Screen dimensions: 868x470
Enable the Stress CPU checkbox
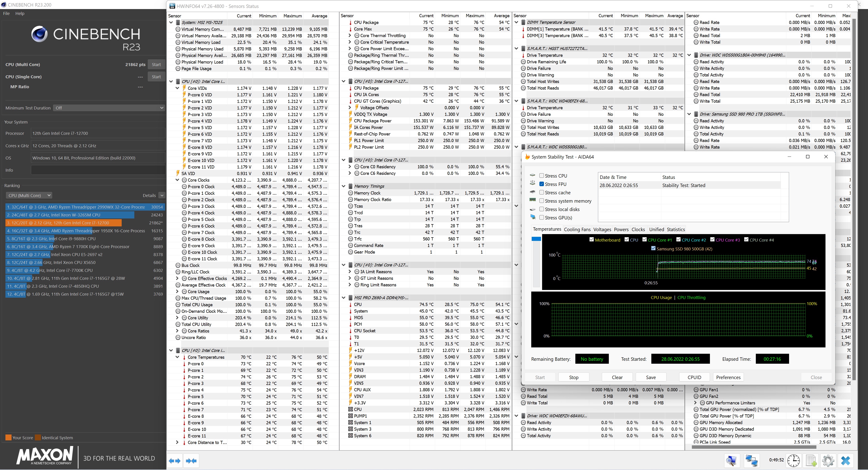[541, 176]
